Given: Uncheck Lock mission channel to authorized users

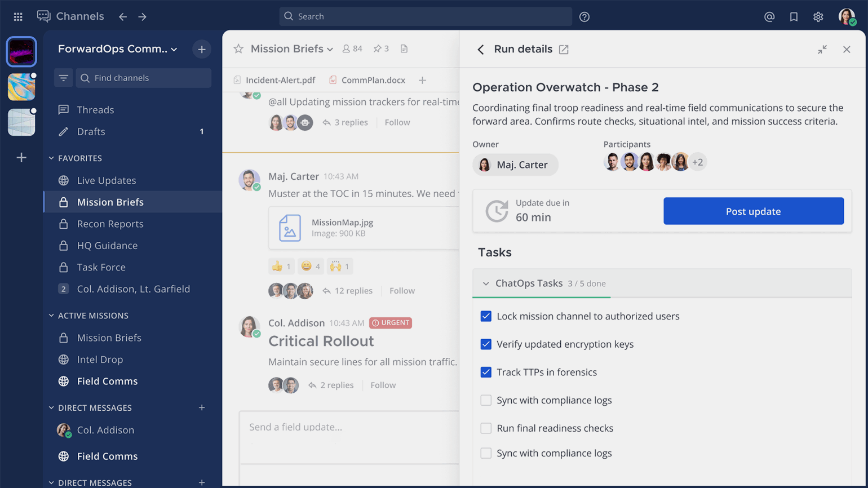Looking at the screenshot, I should [486, 316].
